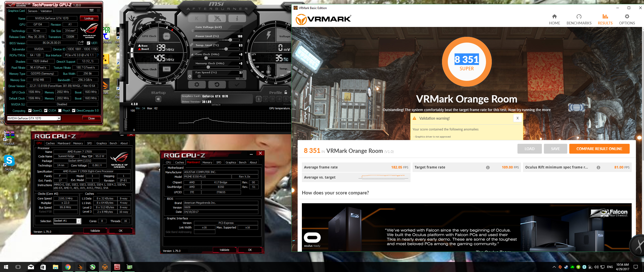Select Afterburner profile slot 4
This screenshot has width=644, height=272.
(x=279, y=99)
